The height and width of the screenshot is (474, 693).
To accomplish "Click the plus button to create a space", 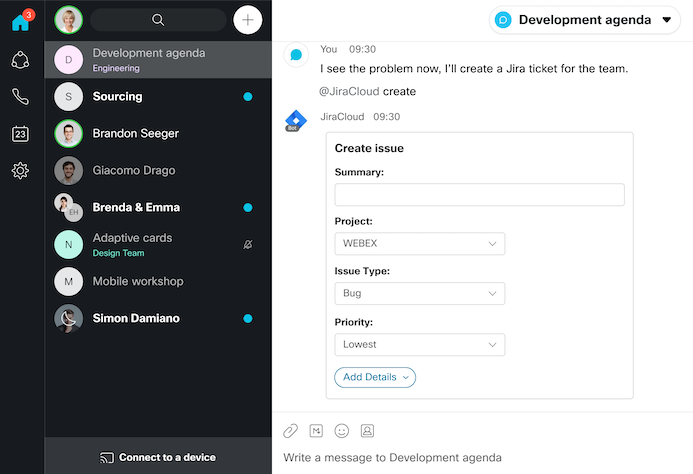I will (248, 20).
